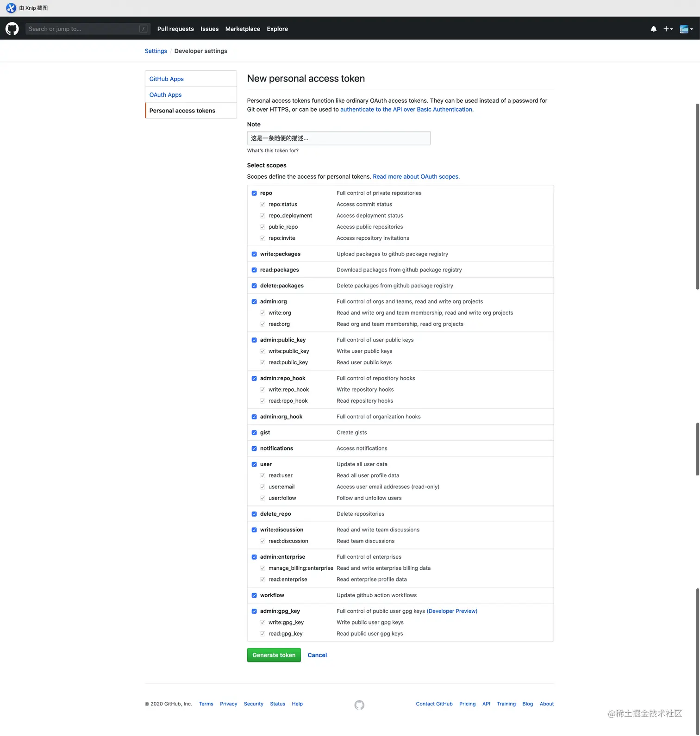
Task: Open API footer link
Action: pos(486,704)
